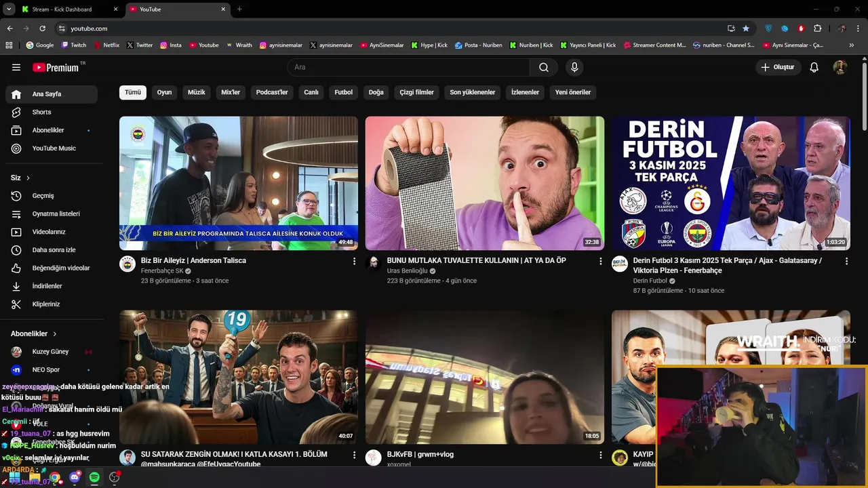Select the Son yüklenenler filter chip
The width and height of the screenshot is (868, 488).
coord(473,92)
